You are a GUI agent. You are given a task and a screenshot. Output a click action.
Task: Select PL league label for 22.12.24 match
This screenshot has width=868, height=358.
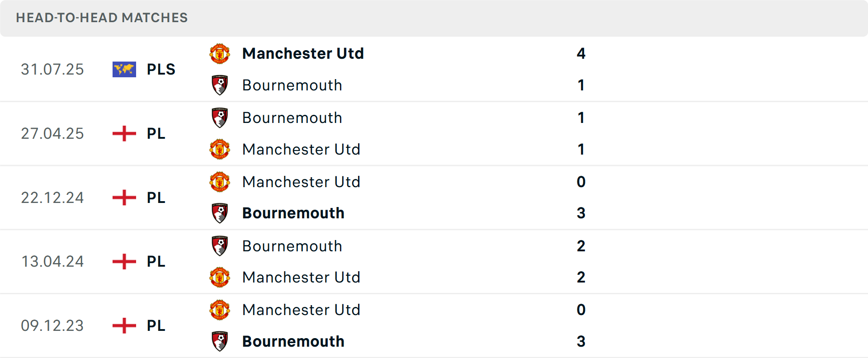click(x=156, y=198)
